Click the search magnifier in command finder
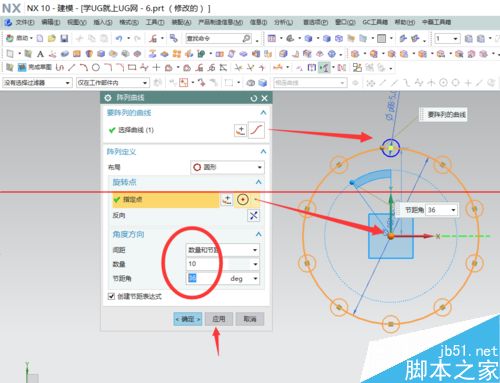This screenshot has width=500, height=383. 246,38
